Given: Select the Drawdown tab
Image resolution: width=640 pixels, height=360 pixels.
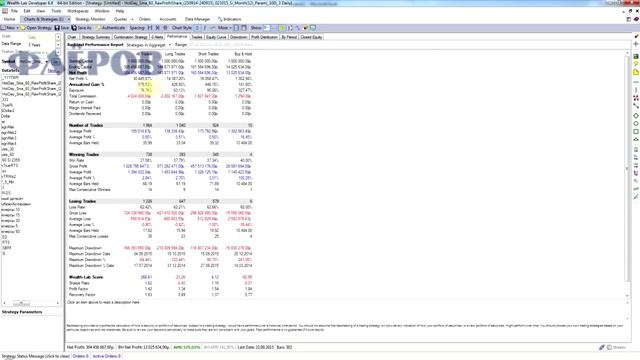Looking at the screenshot, I should [238, 37].
